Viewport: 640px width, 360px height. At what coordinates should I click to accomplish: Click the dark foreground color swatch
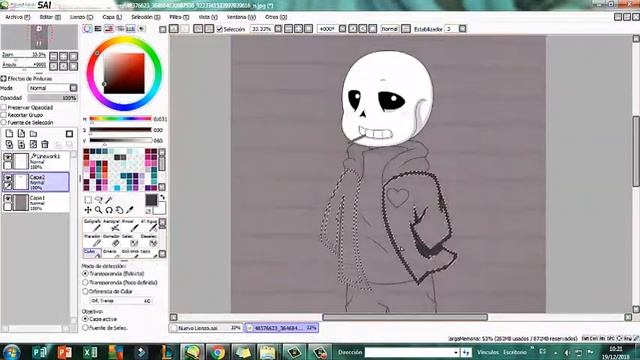click(x=151, y=200)
